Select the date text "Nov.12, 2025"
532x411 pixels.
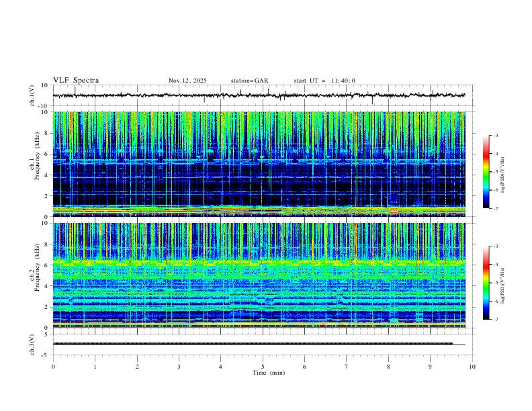187,81
